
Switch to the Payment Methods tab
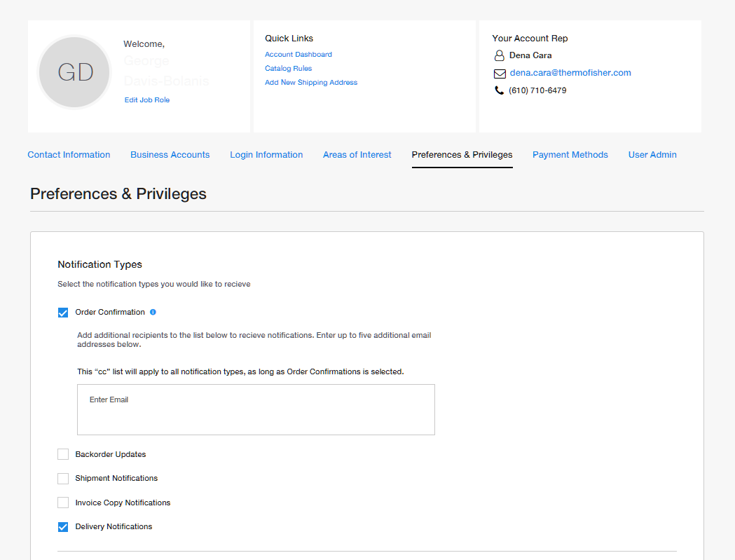[x=570, y=154]
